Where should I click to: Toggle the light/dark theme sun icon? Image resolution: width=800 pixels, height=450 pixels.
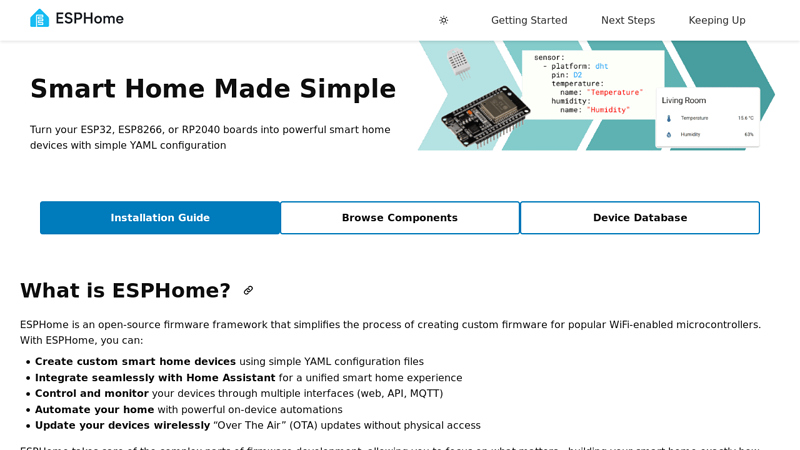pyautogui.click(x=443, y=20)
